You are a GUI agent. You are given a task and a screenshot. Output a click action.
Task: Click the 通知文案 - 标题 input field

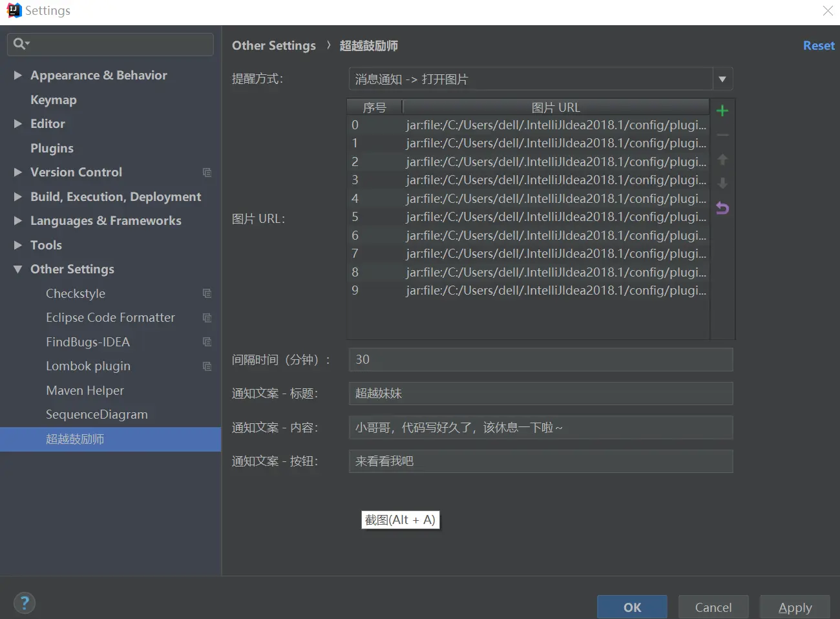click(541, 393)
